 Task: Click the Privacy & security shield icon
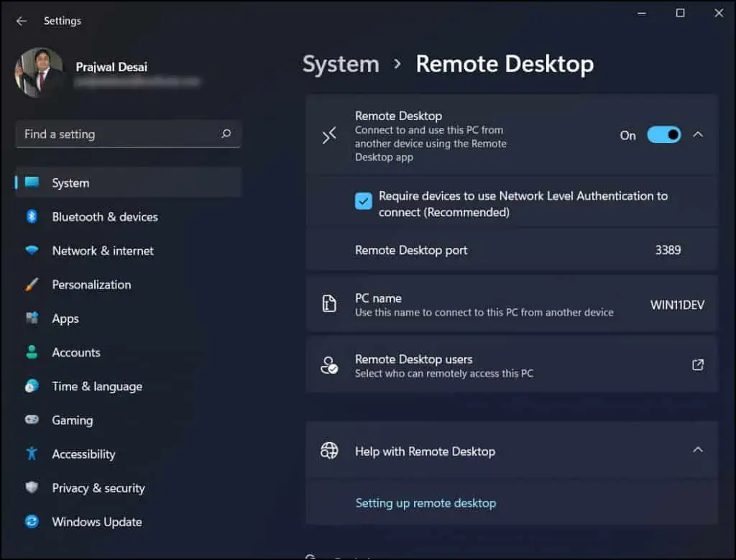(32, 487)
